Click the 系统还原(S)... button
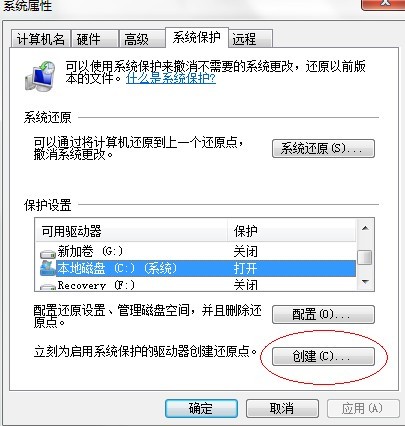 click(x=323, y=148)
